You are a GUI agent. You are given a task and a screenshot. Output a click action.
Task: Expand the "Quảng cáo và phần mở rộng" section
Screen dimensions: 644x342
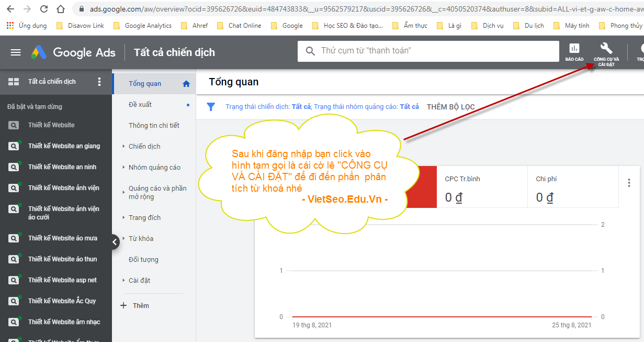(156, 192)
